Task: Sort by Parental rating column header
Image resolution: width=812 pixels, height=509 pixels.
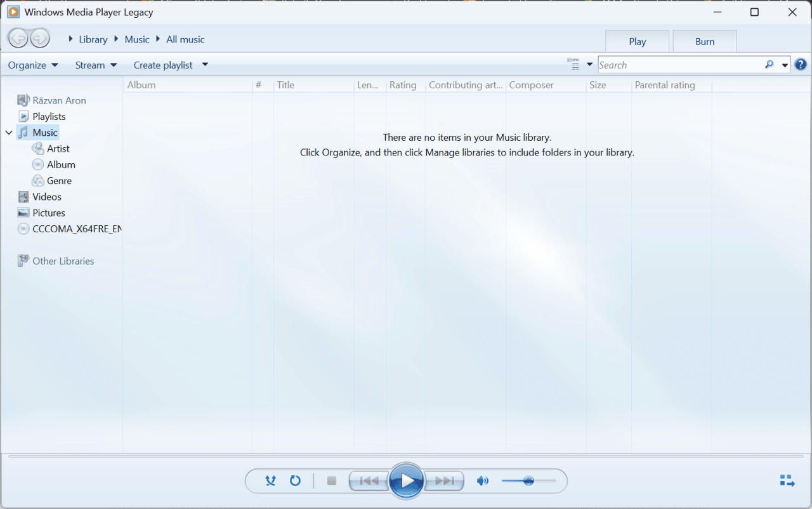Action: pos(672,85)
